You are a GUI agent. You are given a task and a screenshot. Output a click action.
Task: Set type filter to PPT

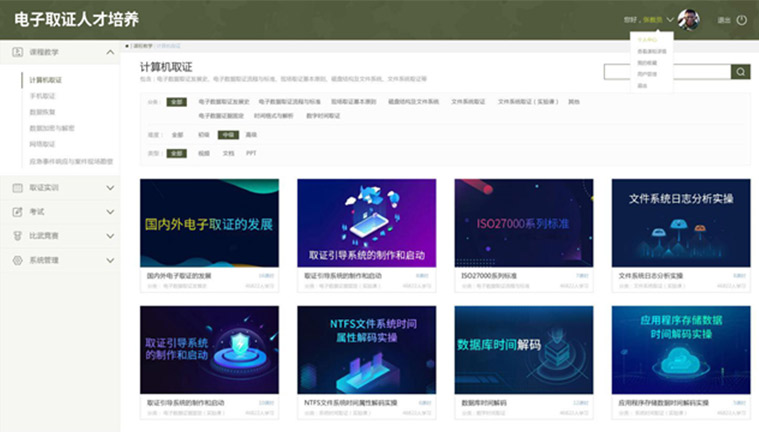251,154
